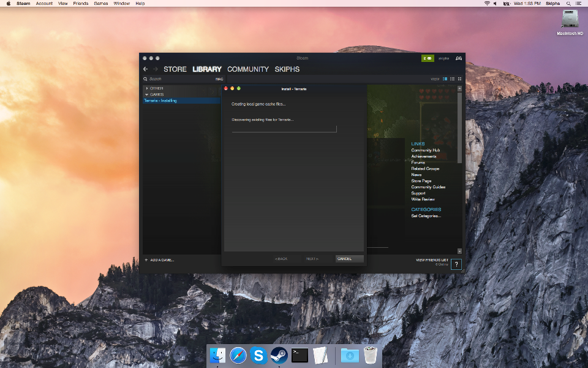588x368 pixels.
Task: Switch to the LIBRARY tab
Action: pos(207,69)
